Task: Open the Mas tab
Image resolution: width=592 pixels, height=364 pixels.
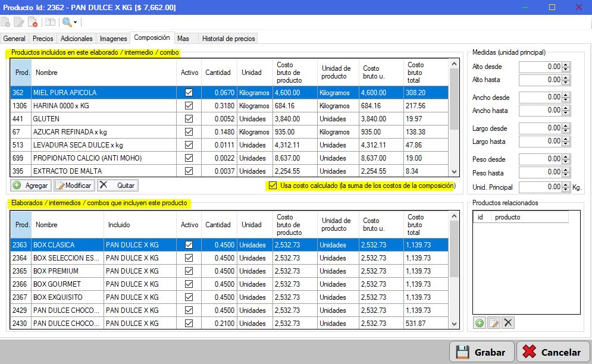Action: pyautogui.click(x=183, y=39)
